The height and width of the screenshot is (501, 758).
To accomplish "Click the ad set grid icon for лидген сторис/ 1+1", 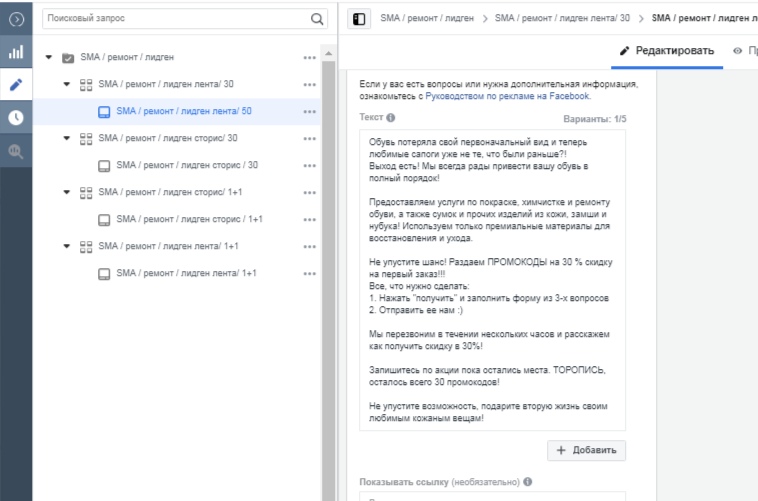I will click(86, 193).
